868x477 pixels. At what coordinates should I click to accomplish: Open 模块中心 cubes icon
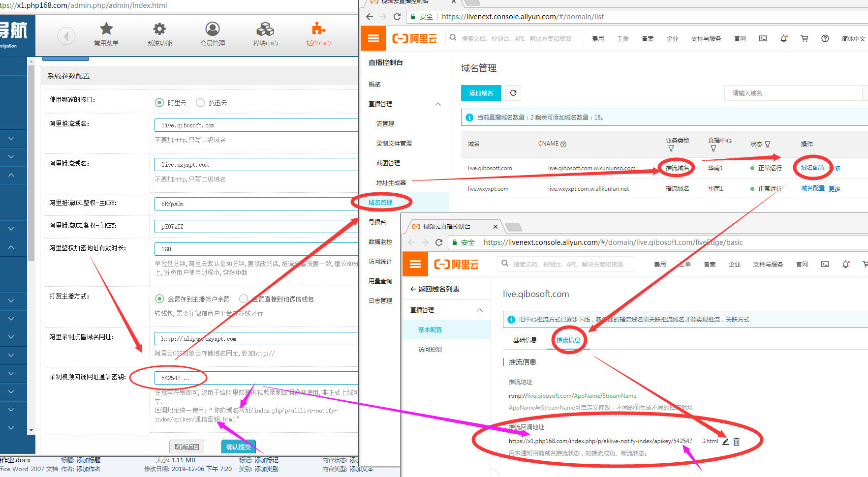click(265, 30)
